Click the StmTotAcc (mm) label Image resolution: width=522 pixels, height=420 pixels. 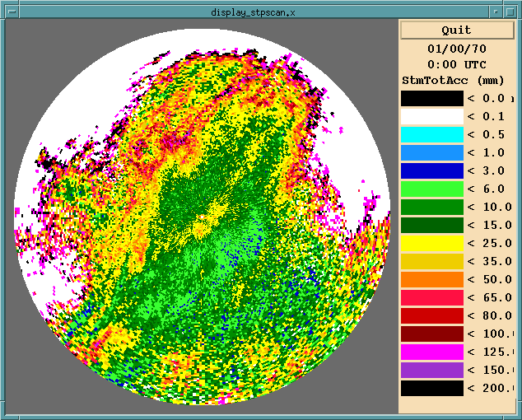pos(453,81)
